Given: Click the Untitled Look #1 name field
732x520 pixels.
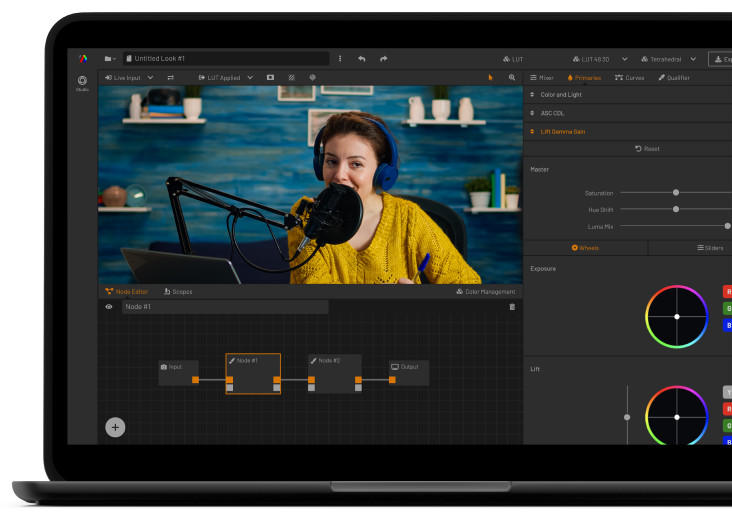Looking at the screenshot, I should click(226, 58).
